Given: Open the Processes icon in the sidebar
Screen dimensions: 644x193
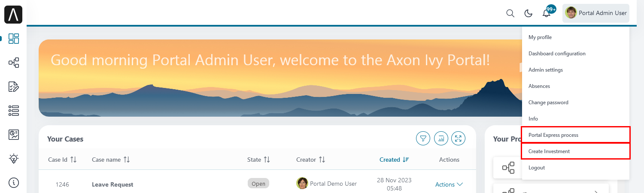Looking at the screenshot, I should 14,63.
